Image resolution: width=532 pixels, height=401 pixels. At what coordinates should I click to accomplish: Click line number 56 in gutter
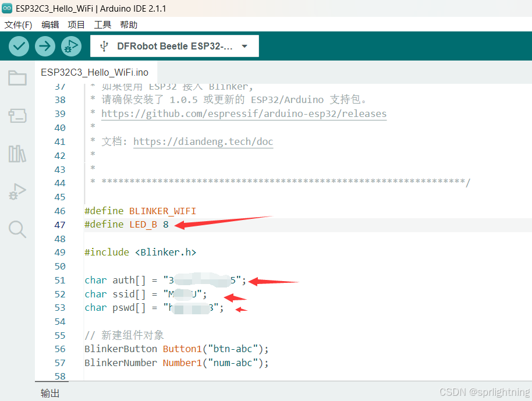pyautogui.click(x=60, y=349)
